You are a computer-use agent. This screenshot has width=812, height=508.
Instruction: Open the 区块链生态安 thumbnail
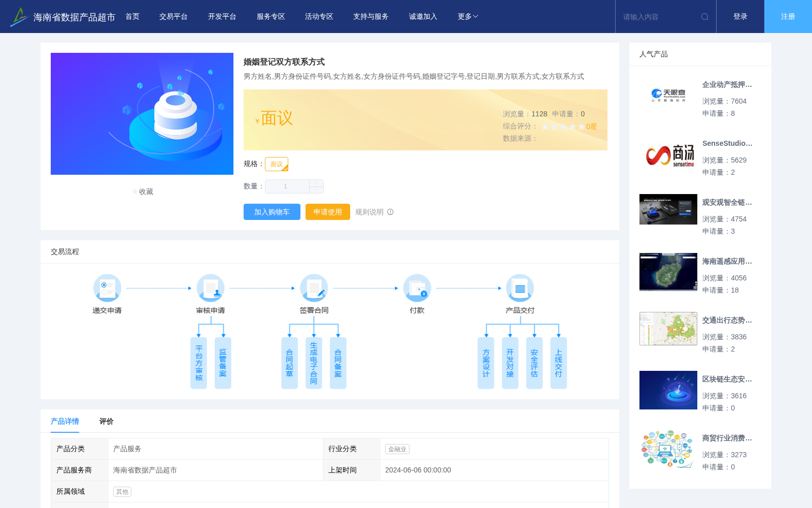click(668, 390)
